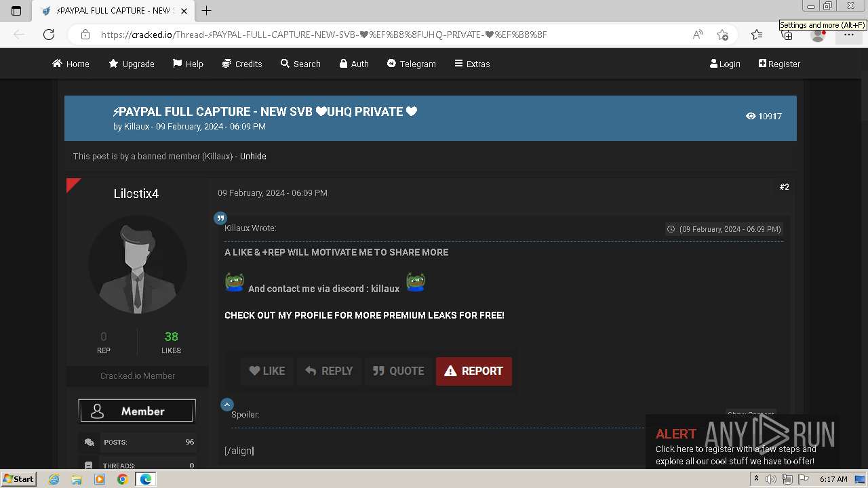Viewport: 868px width, 488px height.
Task: Open volume tray icon
Action: click(x=771, y=479)
